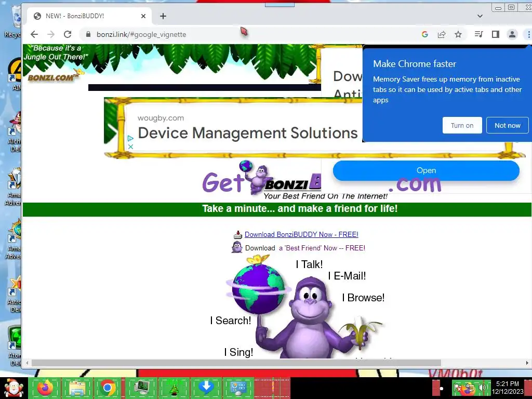The image size is (532, 399).
Task: Turn on Memory Saver
Action: [x=462, y=125]
